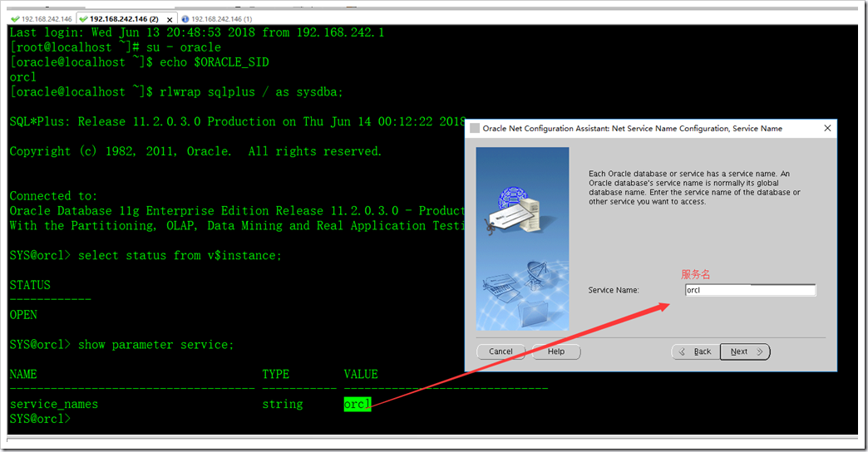Screen dimensions: 868x452
Task: Go Back in the Net Configuration Assistant
Action: coord(696,351)
